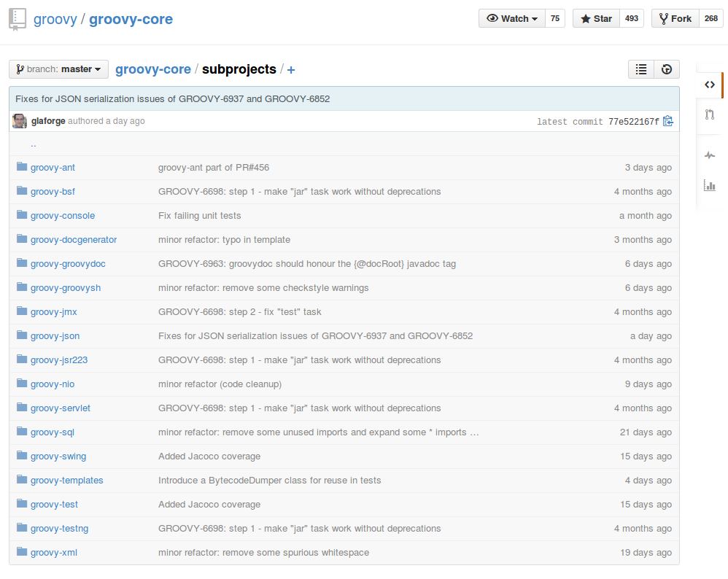Viewport: 728px width, 579px height.
Task: Open commit 'minor refactor (code cleanup)'
Action: tap(220, 384)
